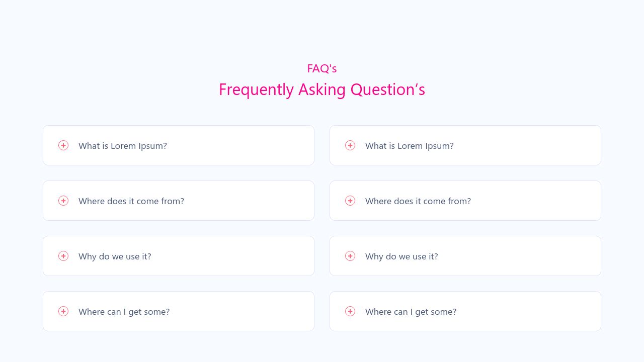644x362 pixels.
Task: Click plus icon of left 'Where does it come from?'
Action: (63, 201)
